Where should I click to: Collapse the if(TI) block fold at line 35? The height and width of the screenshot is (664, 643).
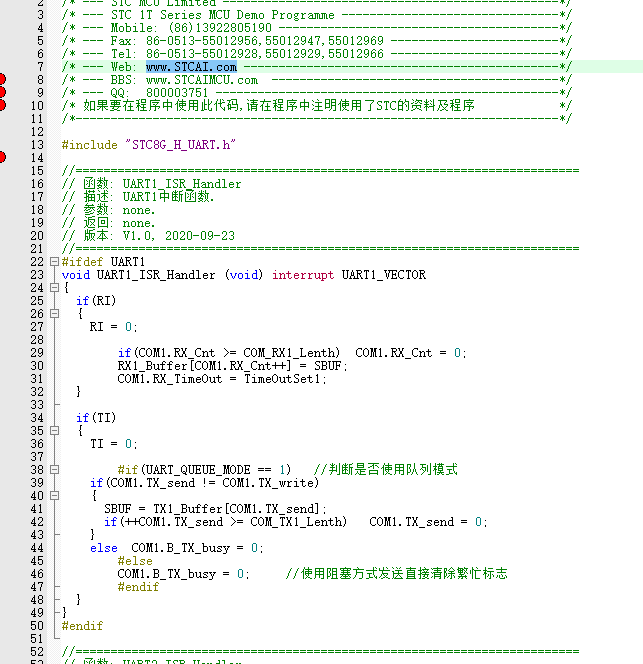click(x=54, y=431)
